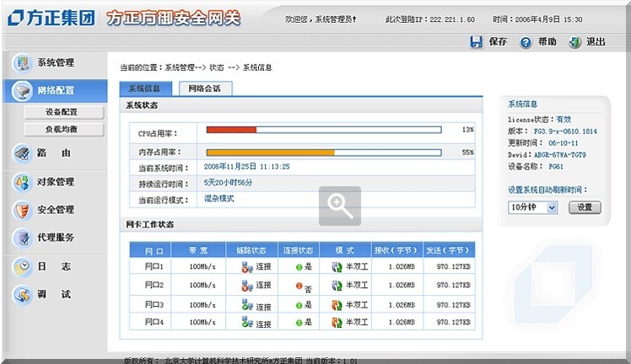Viewport: 631px width, 364px height.
Task: Click the 链路状态 column header
Action: (x=252, y=250)
